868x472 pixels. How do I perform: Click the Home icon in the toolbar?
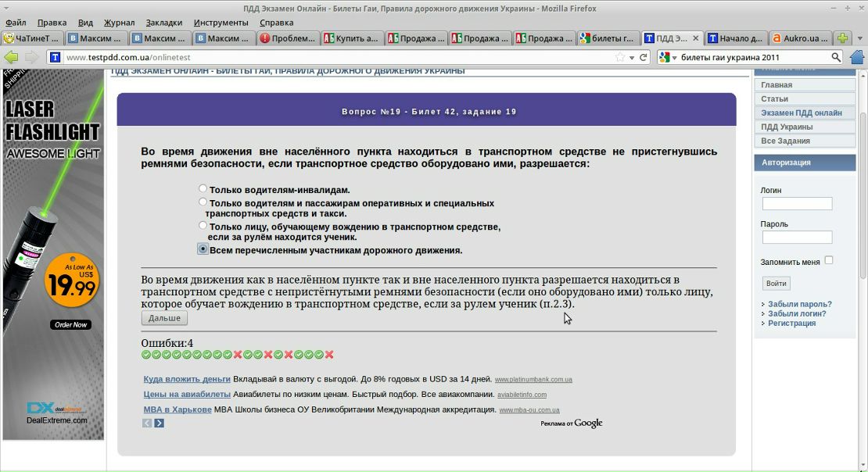(857, 57)
